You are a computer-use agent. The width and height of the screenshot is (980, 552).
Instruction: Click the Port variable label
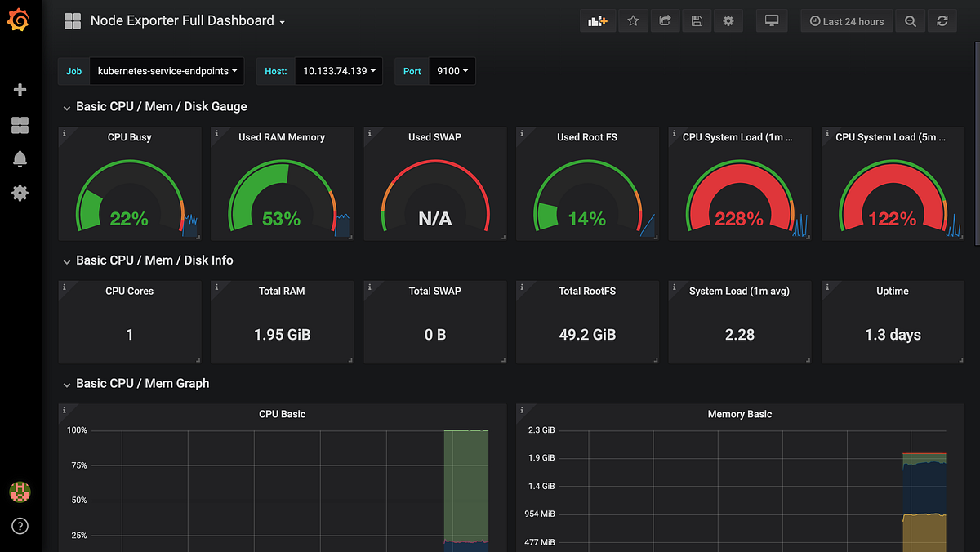tap(412, 71)
